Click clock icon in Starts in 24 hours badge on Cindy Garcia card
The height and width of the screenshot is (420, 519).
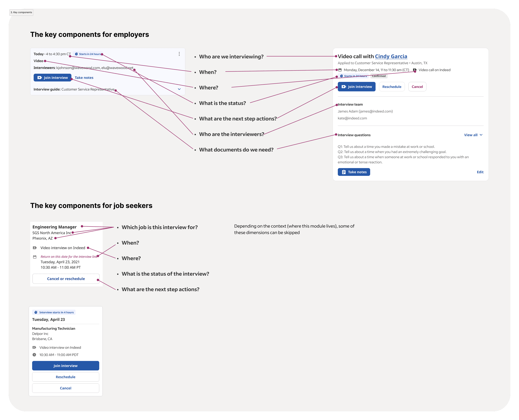pyautogui.click(x=341, y=76)
